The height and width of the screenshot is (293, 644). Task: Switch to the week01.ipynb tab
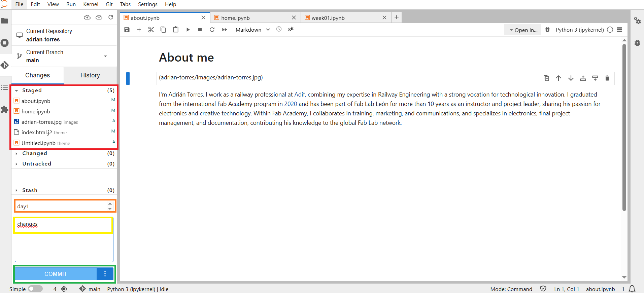pyautogui.click(x=328, y=18)
